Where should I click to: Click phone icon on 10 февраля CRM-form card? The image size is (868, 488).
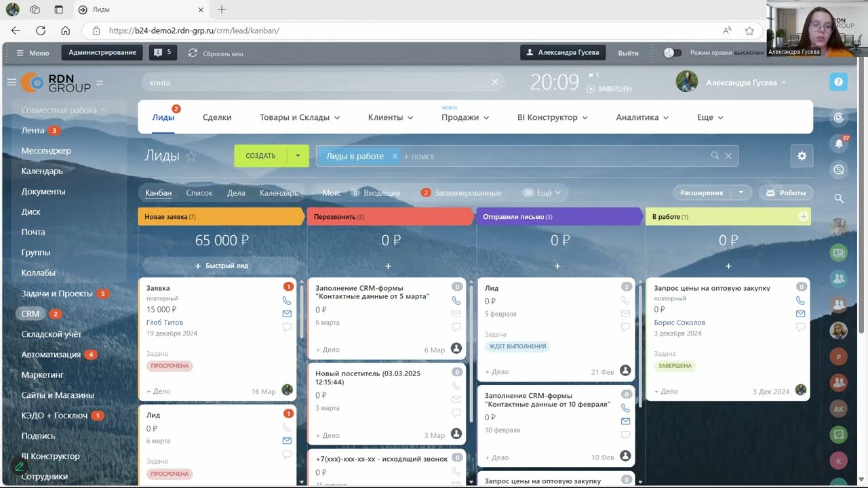pyautogui.click(x=625, y=408)
